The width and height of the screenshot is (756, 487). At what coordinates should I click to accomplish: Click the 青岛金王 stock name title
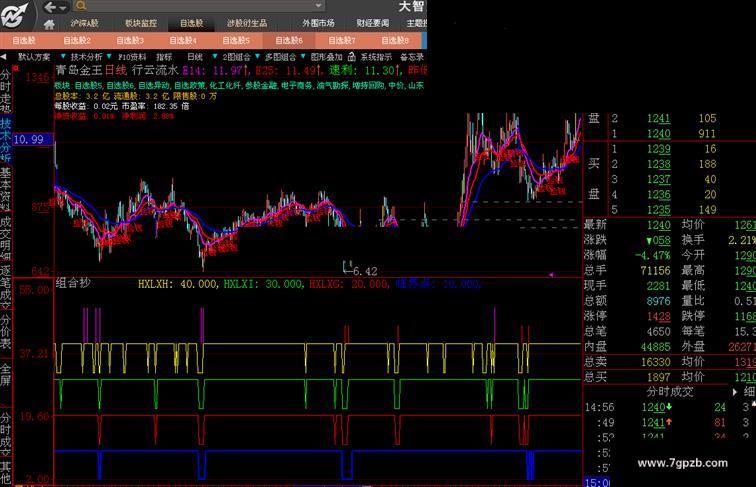[x=79, y=70]
